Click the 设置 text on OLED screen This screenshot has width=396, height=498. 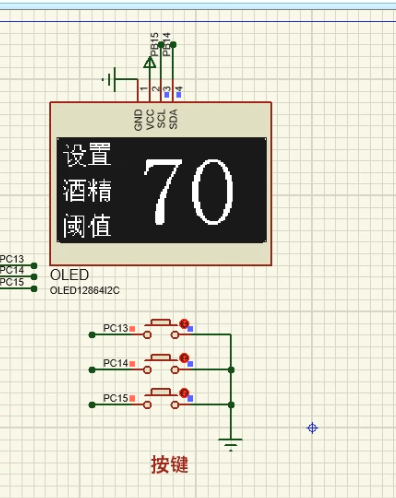click(x=87, y=155)
